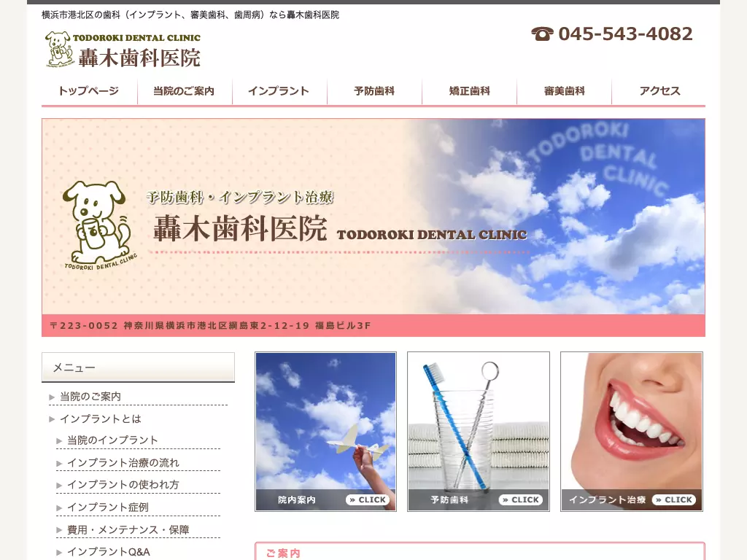747x560 pixels.
Task: Click arrow bullet beside 費用・メンテナンス・保障
Action: 59,530
